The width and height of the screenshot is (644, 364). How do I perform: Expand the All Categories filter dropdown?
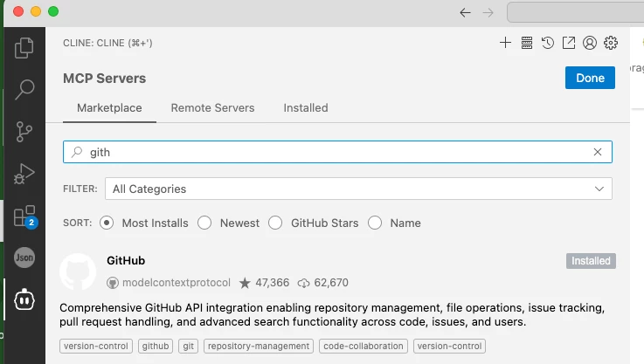(x=358, y=189)
